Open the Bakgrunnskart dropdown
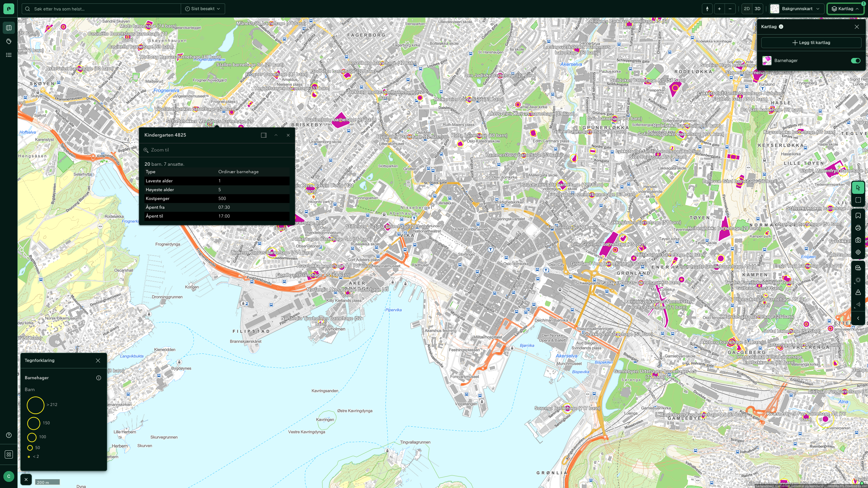868x488 pixels. pyautogui.click(x=797, y=9)
